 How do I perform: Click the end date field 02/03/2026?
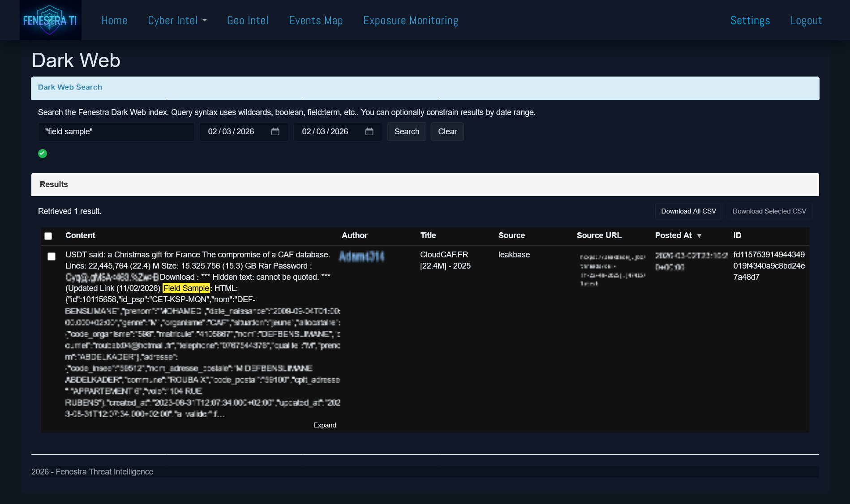338,132
